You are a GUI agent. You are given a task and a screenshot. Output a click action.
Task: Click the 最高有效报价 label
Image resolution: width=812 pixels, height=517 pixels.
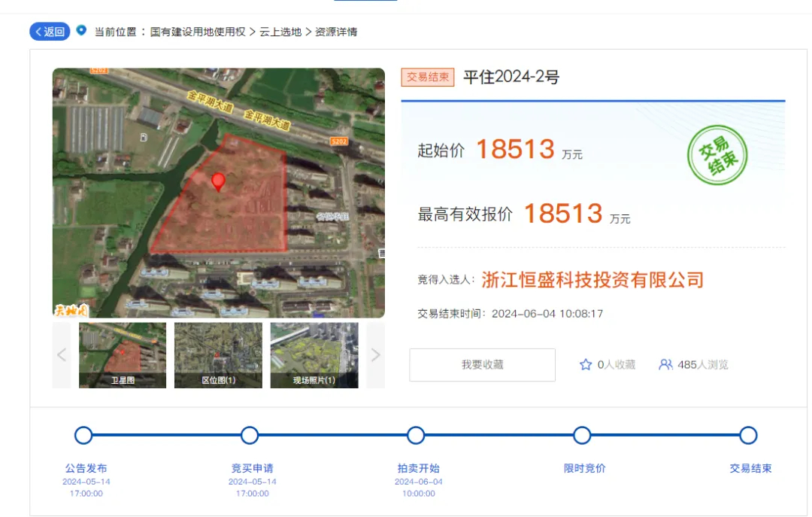(465, 214)
